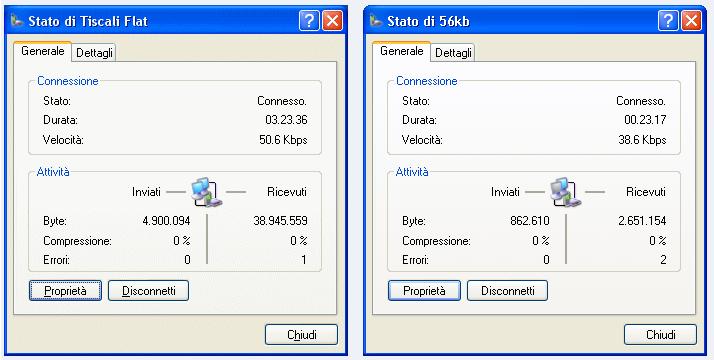The height and width of the screenshot is (360, 714).
Task: Click the title text Stato di 56kb
Action: tap(428, 21)
